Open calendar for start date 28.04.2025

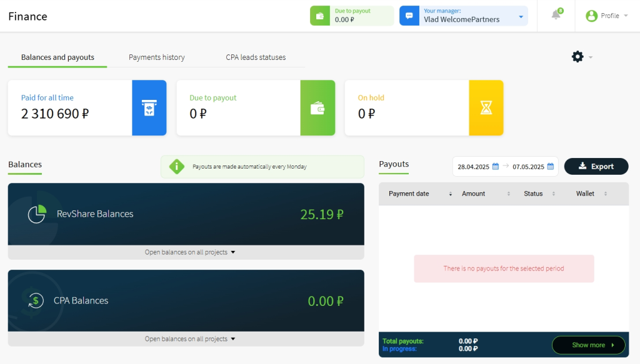[496, 166]
